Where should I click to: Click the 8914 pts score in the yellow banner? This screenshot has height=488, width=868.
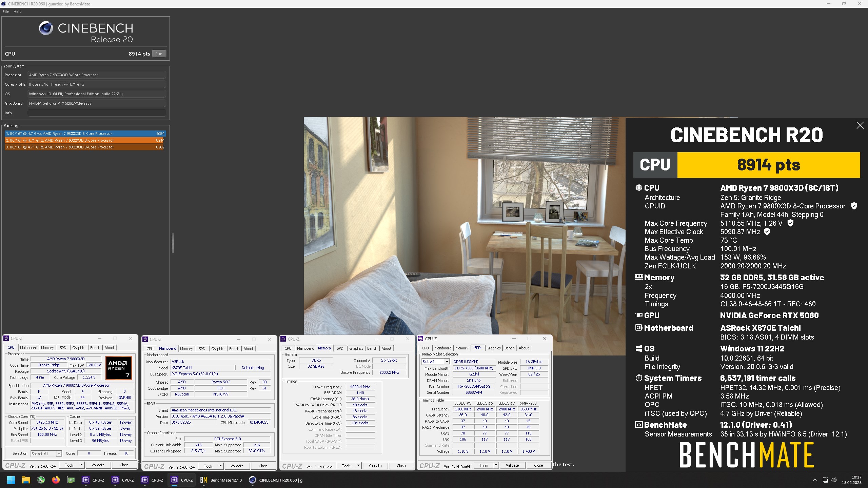coord(768,165)
